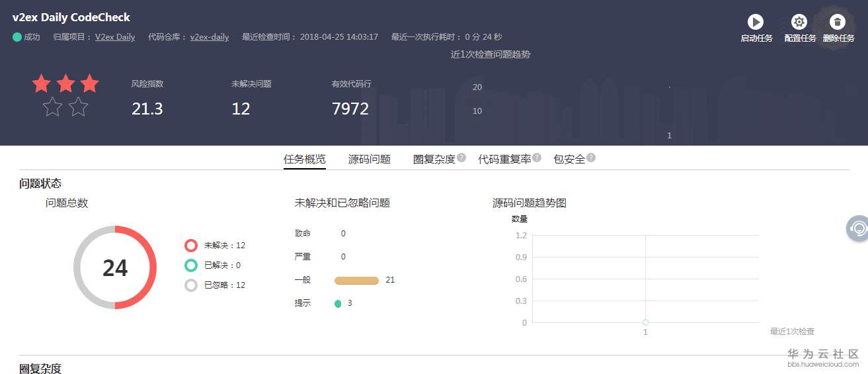Viewport: 868px width, 374px height.
Task: Click the title v2ex Daily CodeCheck
Action: click(71, 17)
